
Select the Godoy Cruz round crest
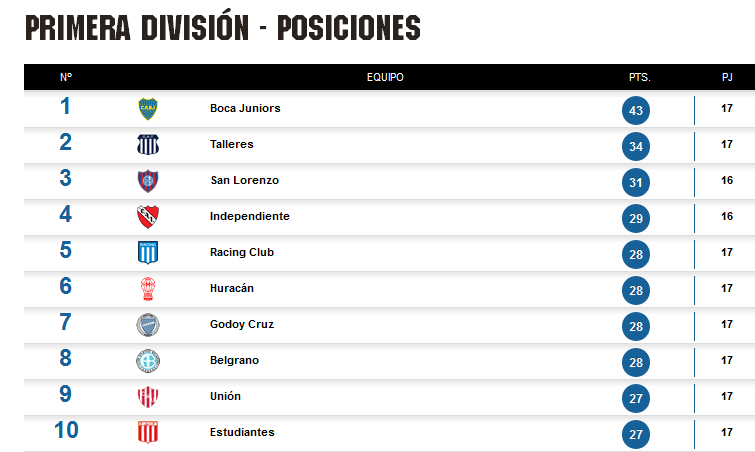(148, 325)
